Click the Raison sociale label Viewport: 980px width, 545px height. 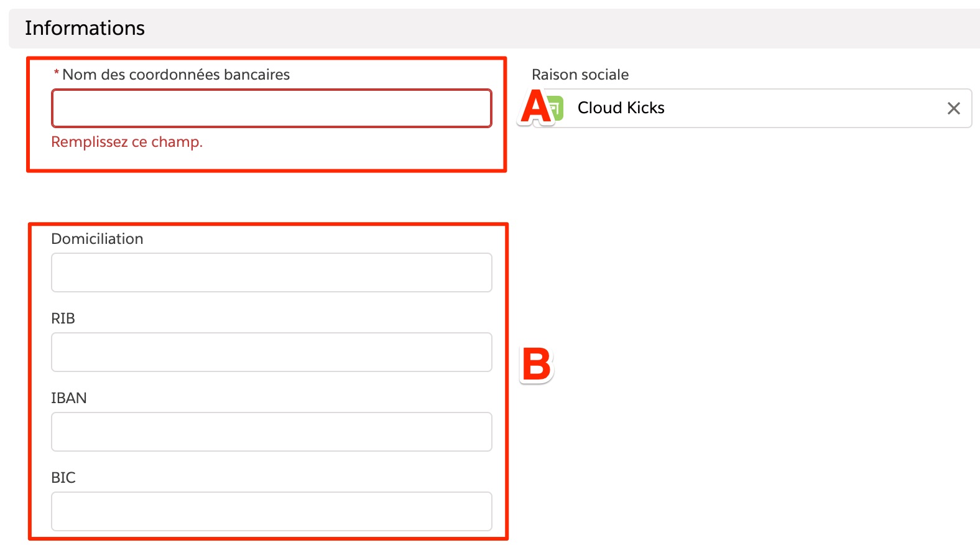point(580,75)
